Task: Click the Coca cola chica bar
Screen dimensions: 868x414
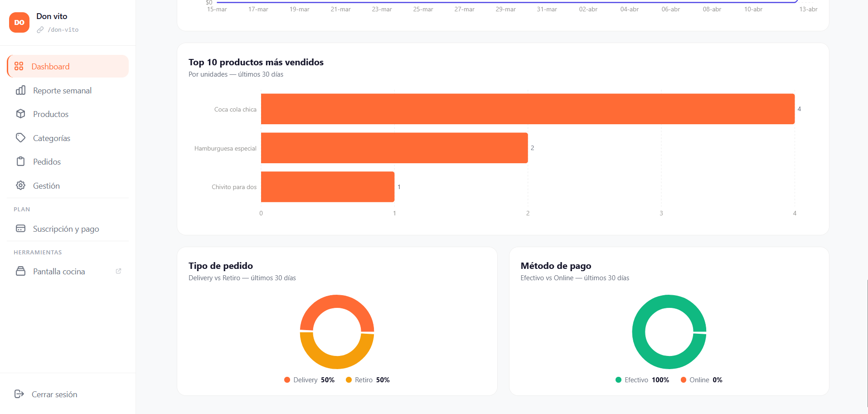Action: [x=528, y=109]
